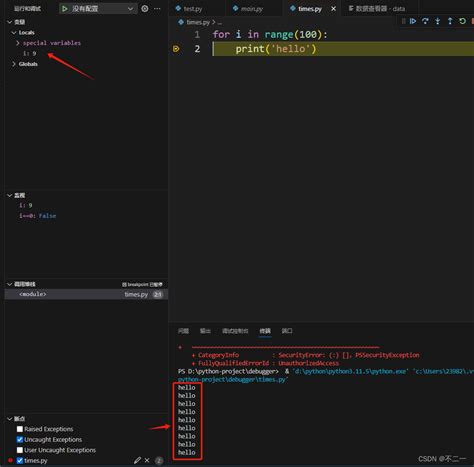
Task: Disable the Uncaught Exceptions checkbox
Action: [20, 440]
